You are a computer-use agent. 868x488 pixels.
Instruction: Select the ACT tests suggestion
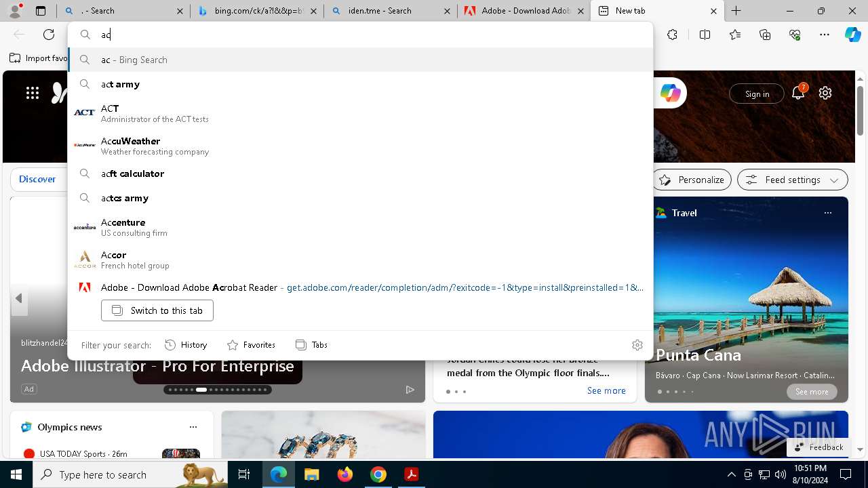[361, 113]
